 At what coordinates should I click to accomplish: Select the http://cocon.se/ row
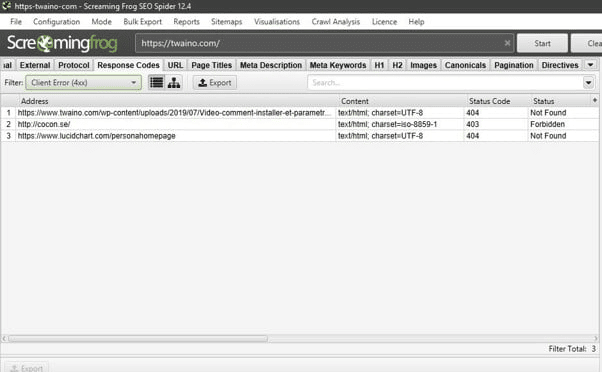tap(299, 124)
